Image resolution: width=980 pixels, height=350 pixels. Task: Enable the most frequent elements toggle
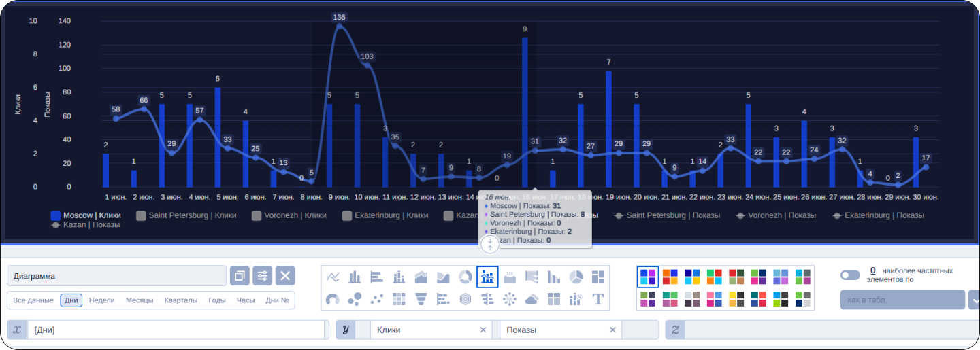pyautogui.click(x=850, y=275)
